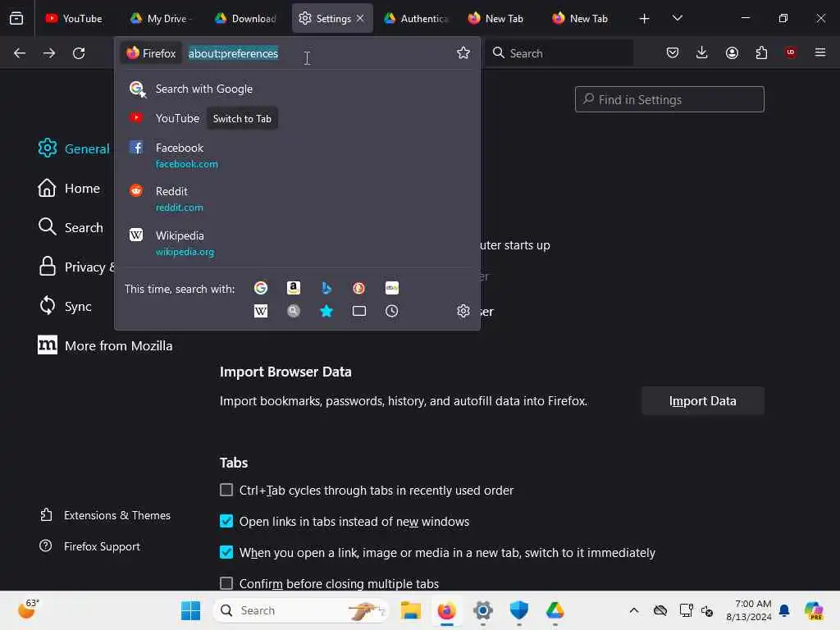Switch to the Download tab

pyautogui.click(x=246, y=19)
